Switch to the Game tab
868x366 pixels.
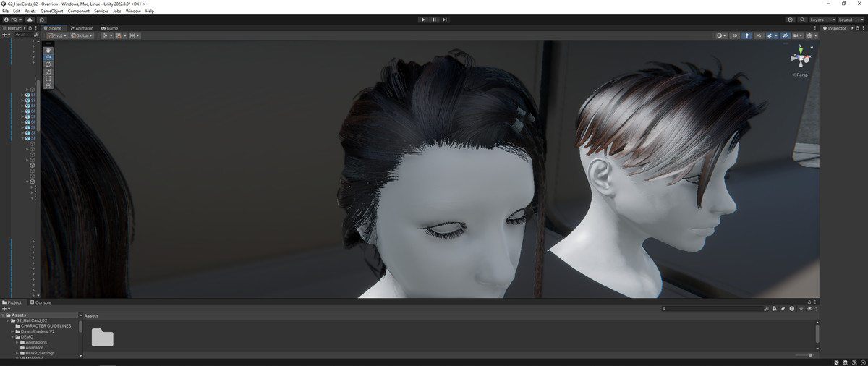109,28
